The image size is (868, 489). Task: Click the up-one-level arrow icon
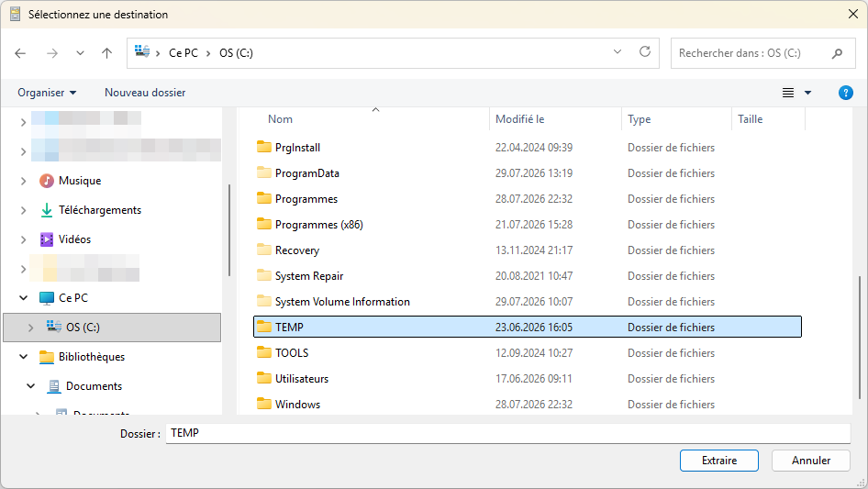tap(106, 53)
